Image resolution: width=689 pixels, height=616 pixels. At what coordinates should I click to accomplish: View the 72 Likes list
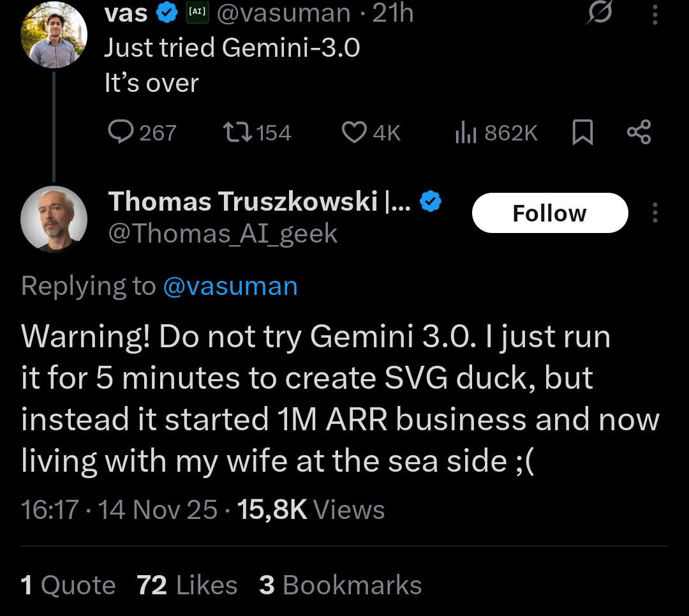(x=187, y=585)
